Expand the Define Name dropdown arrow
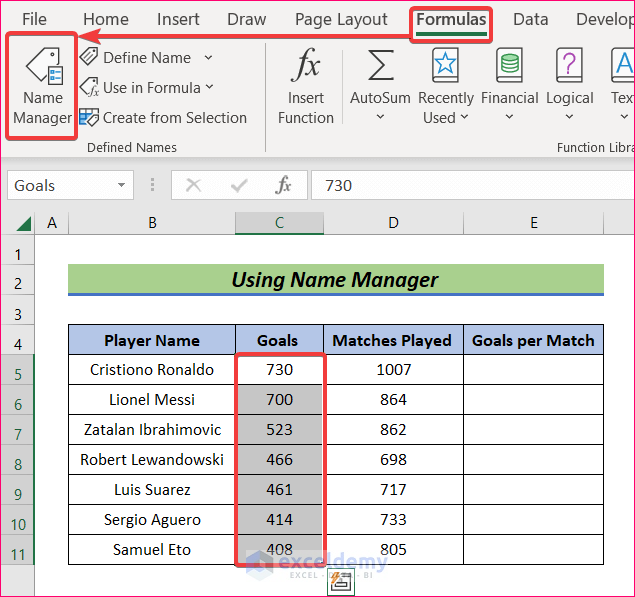 point(208,58)
